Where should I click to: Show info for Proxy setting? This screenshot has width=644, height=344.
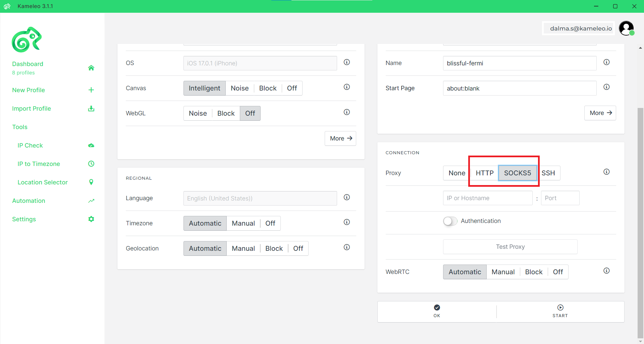(606, 172)
